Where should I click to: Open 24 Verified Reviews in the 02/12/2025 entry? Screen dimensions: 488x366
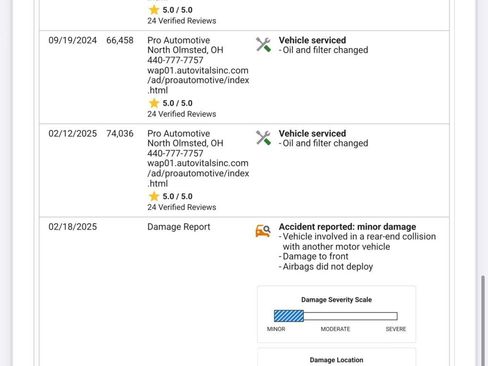click(x=182, y=207)
